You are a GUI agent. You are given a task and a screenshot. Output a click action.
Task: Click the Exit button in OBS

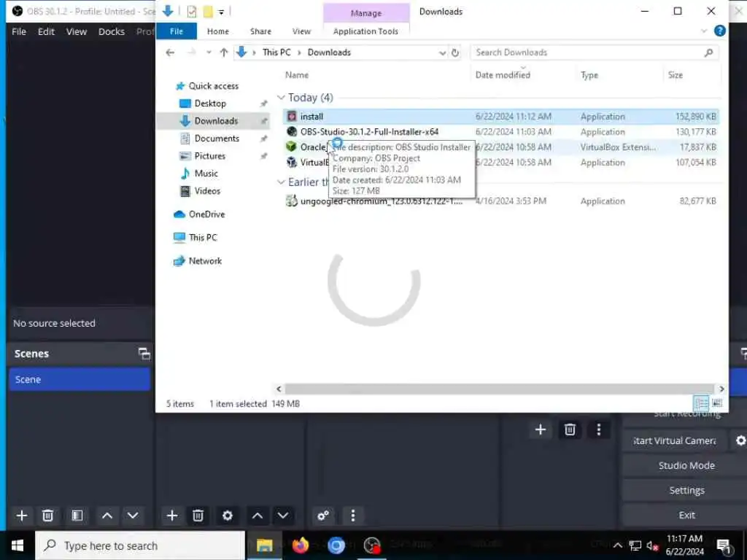(686, 515)
